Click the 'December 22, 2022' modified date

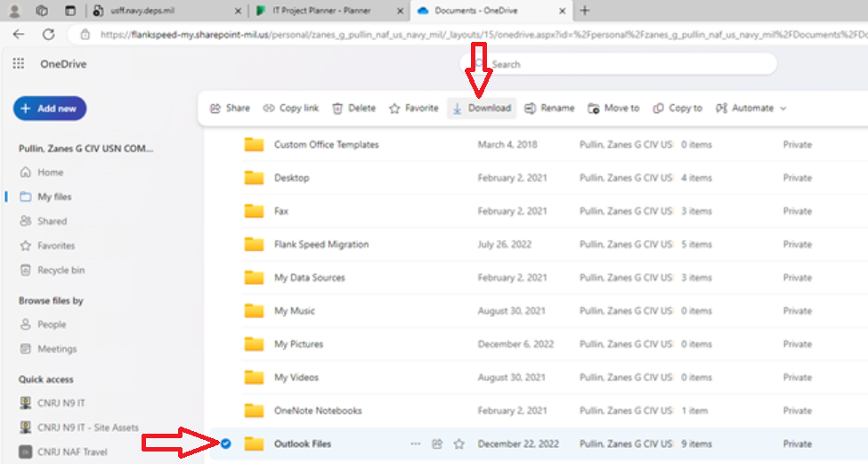(x=518, y=444)
